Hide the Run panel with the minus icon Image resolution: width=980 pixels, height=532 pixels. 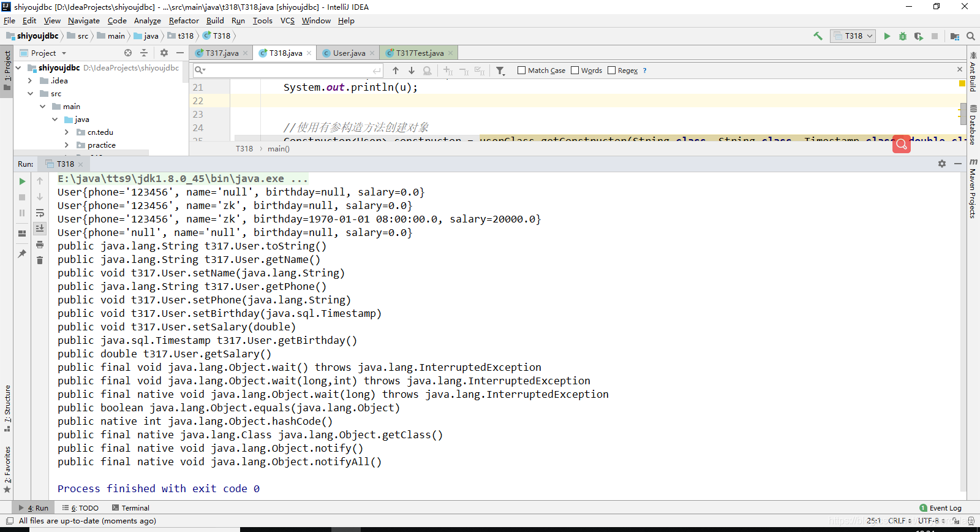(x=958, y=164)
